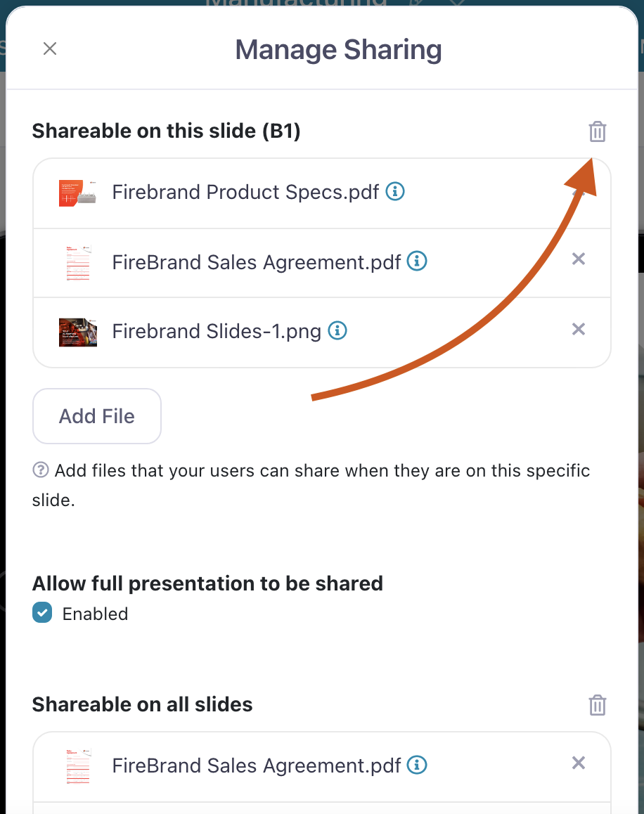Click the Enabled checkbox label text
Viewport: 644px width, 814px height.
coord(95,614)
